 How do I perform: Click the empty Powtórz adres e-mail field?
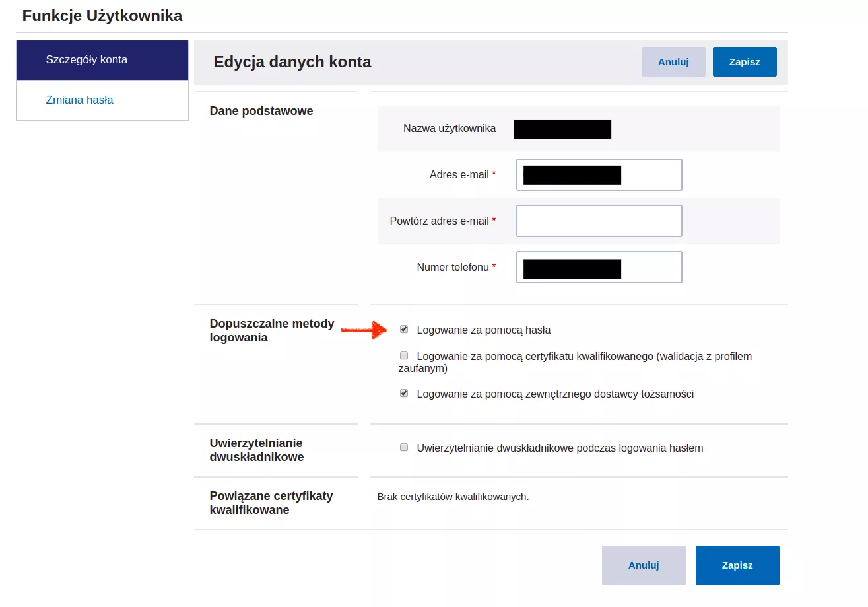coord(598,221)
